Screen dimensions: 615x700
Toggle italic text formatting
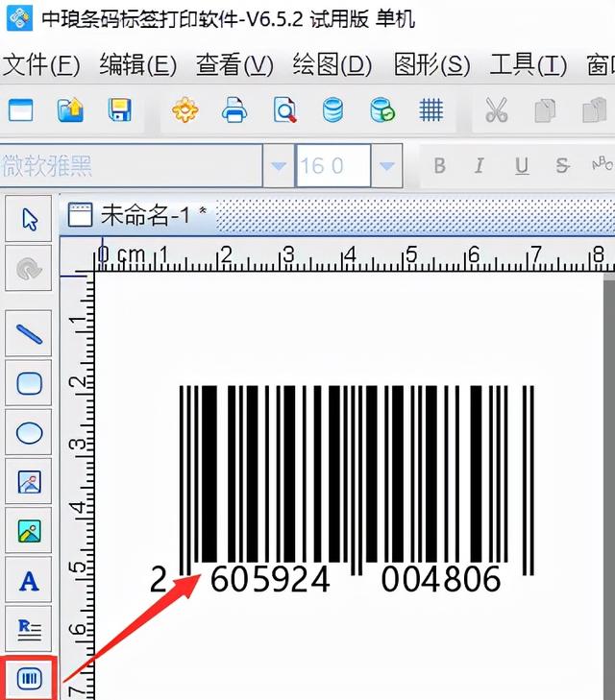(x=480, y=166)
